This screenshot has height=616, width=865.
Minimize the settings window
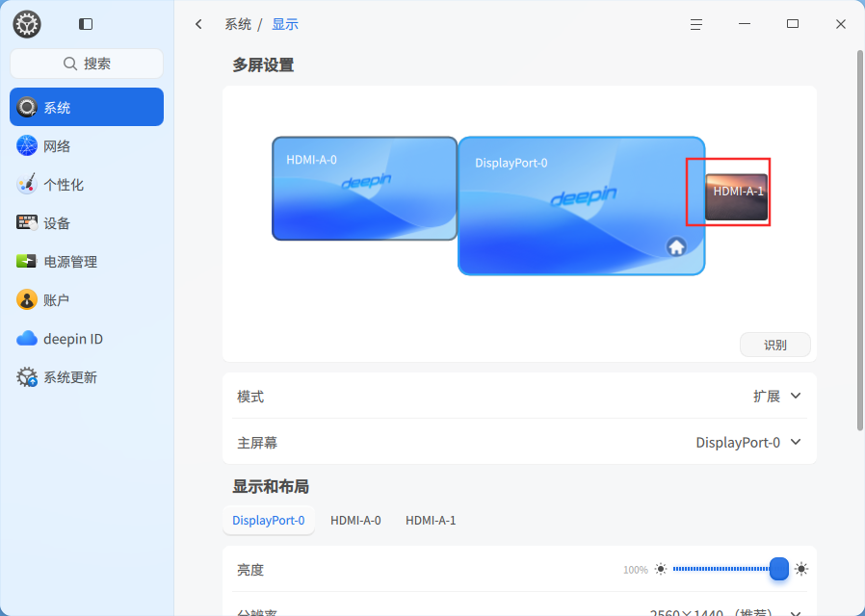745,24
